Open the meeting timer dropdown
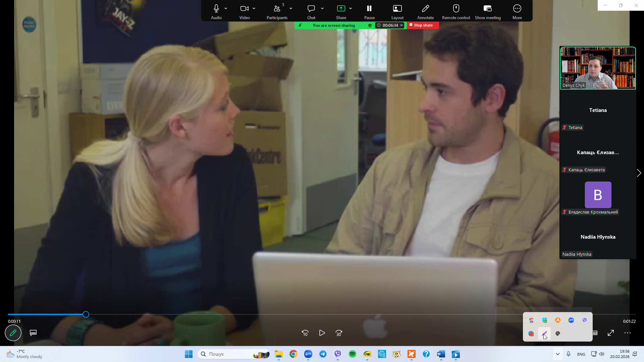This screenshot has height=362, width=644. coord(401,25)
